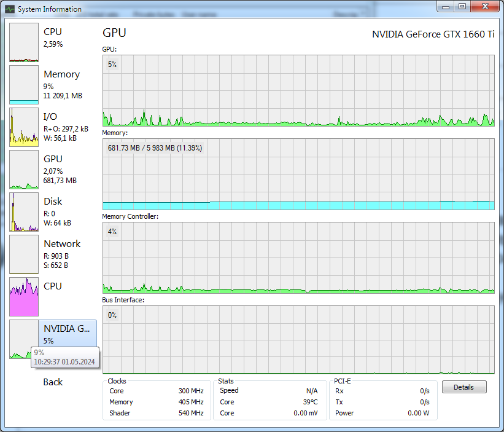Click the tooltip showing '10:29:37 01.05.2024'
This screenshot has height=432, width=504.
tap(64, 357)
